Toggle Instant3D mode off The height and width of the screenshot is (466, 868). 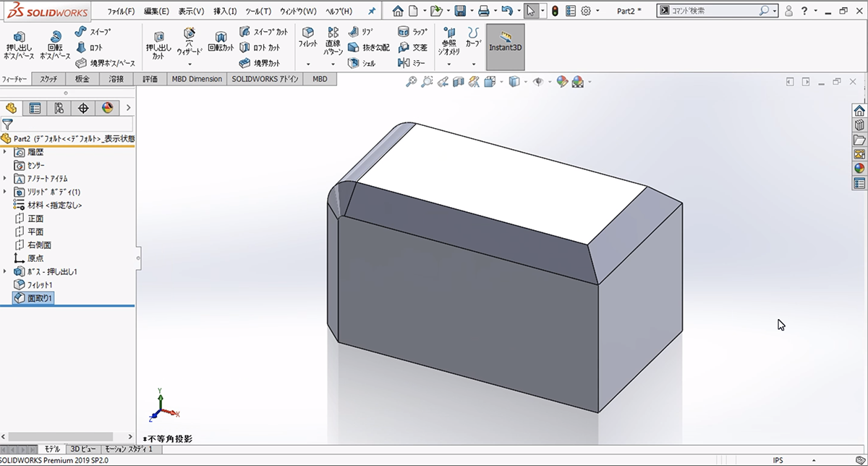(x=504, y=46)
